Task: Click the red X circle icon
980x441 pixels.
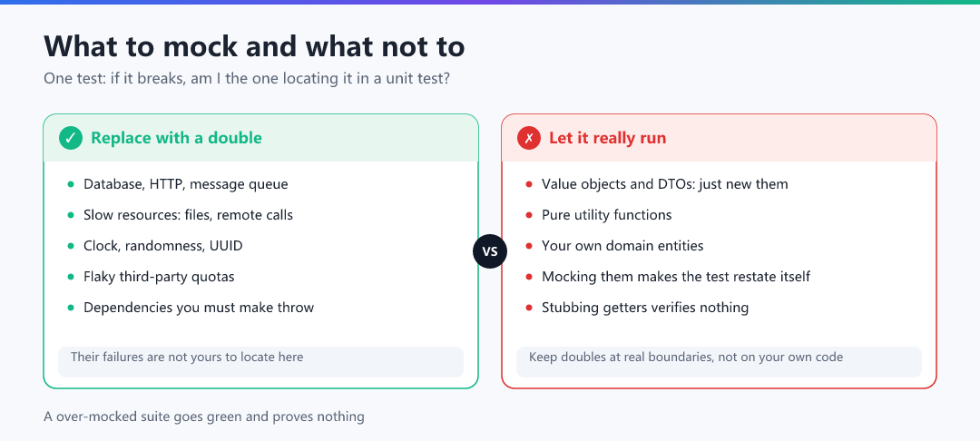Action: [x=529, y=138]
